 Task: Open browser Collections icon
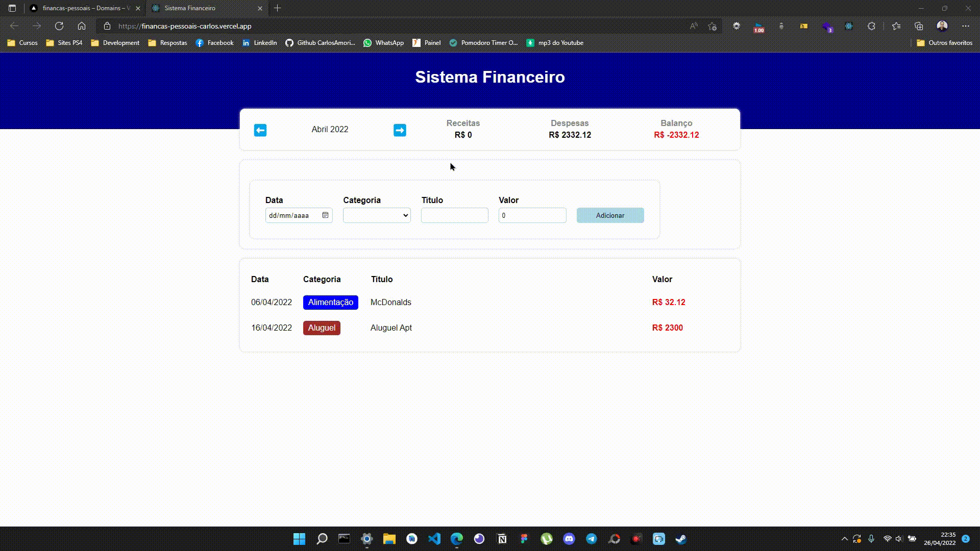click(x=919, y=26)
